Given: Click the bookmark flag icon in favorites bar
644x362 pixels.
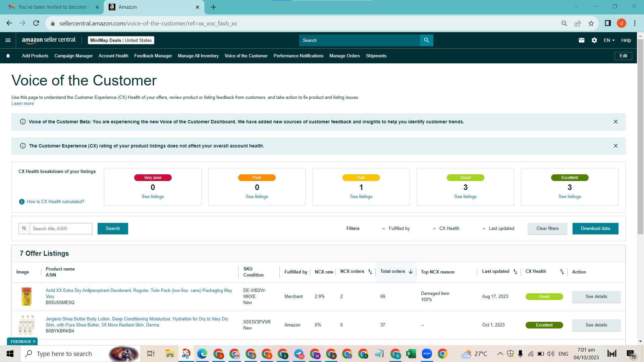Looking at the screenshot, I should [8, 56].
